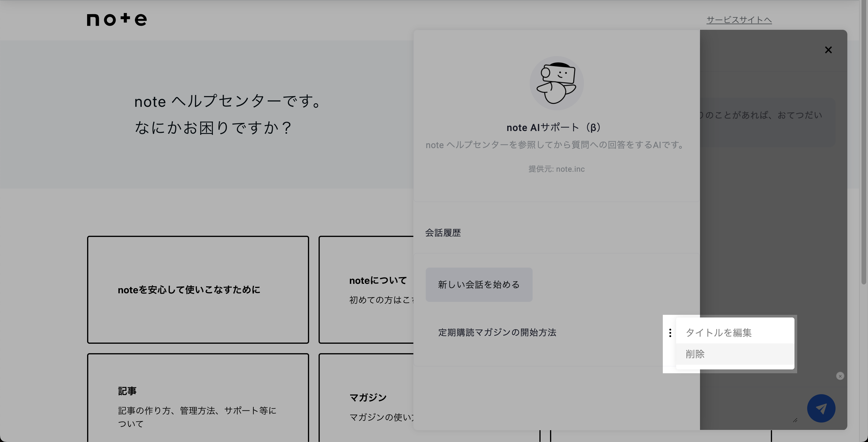
Task: Open conversation 定期購読マガジンの開始方法
Action: [497, 332]
